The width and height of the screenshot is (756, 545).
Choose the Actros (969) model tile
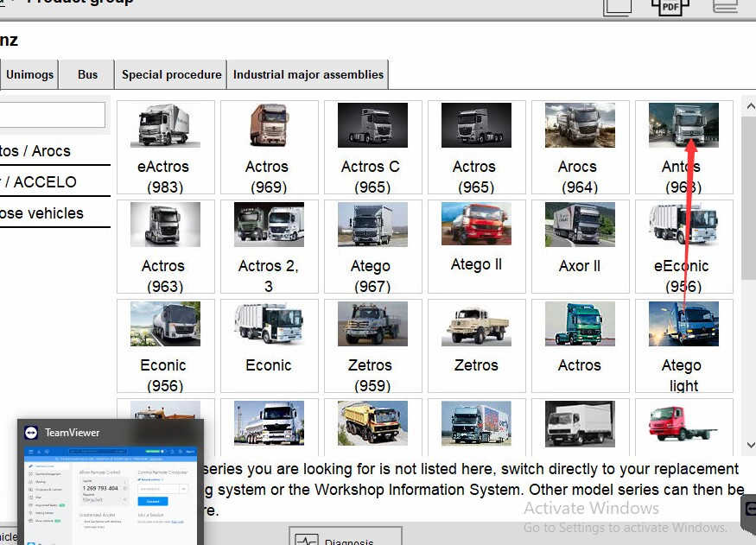269,148
